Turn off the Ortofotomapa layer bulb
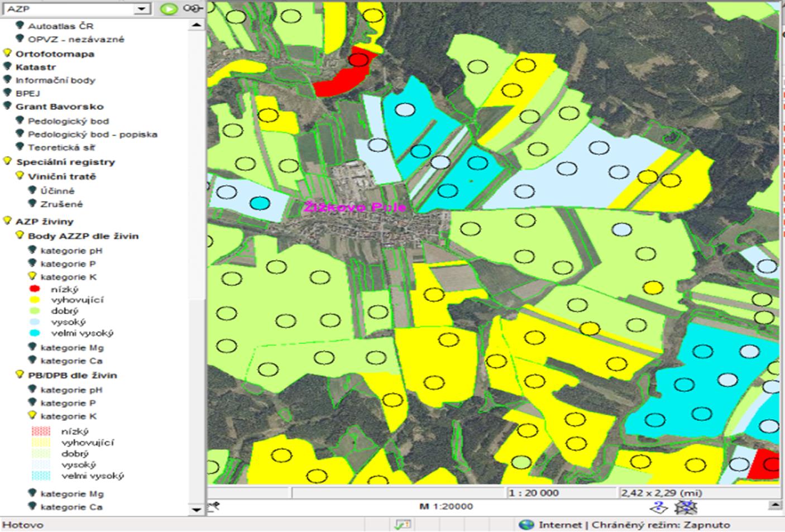Screen dimensions: 785x532 click(7, 53)
